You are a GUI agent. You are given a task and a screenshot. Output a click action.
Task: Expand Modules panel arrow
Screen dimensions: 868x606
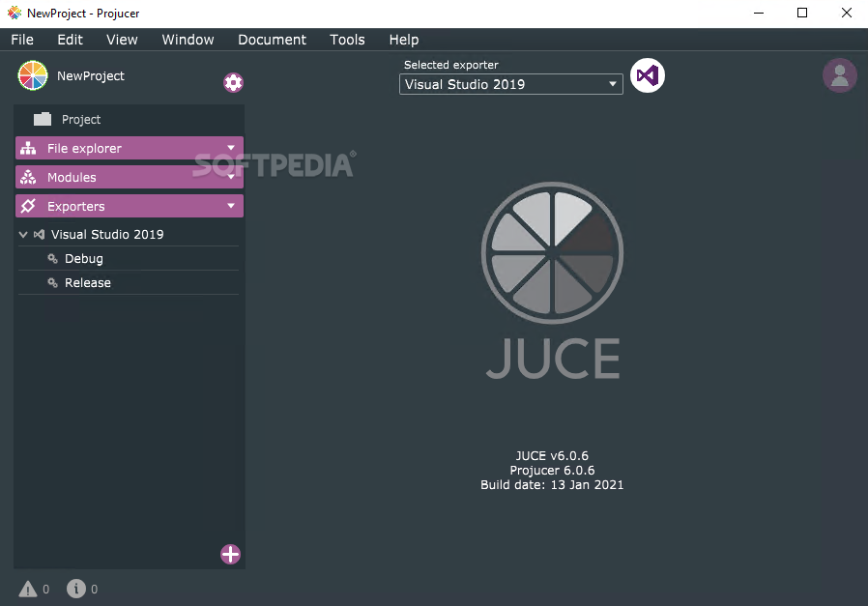(231, 177)
